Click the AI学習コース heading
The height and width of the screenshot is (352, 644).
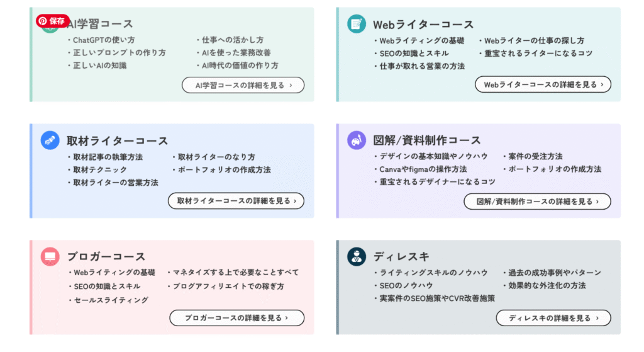tap(100, 24)
